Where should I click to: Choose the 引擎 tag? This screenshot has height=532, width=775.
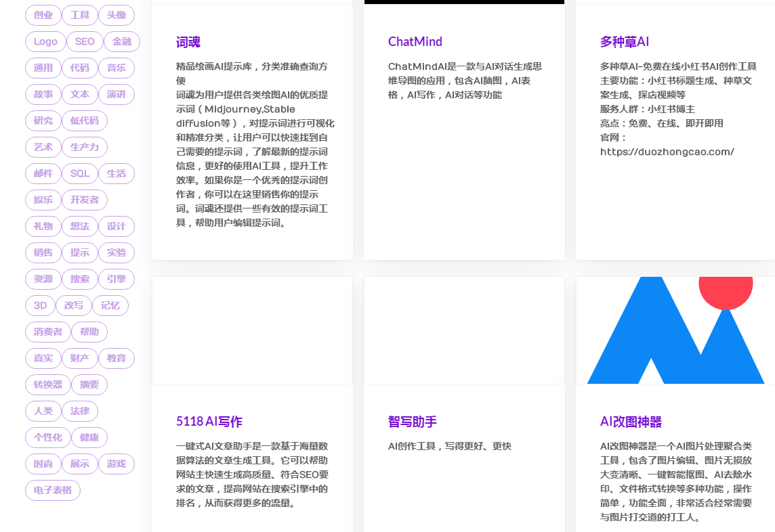click(x=117, y=279)
